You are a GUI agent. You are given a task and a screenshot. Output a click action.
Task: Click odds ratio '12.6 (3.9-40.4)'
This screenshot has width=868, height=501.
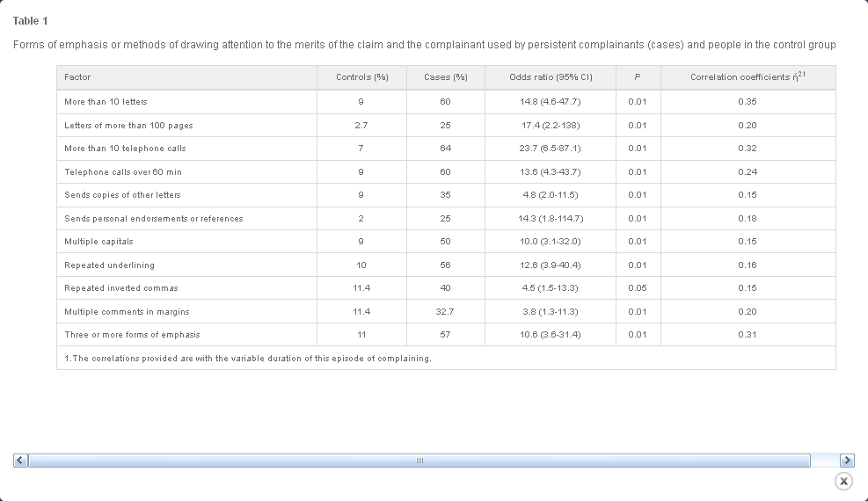551,265
